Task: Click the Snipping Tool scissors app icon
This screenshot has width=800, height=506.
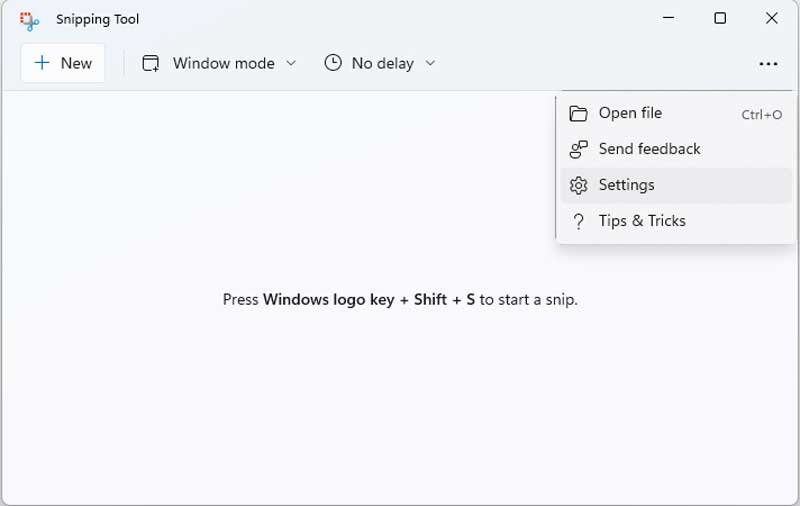Action: [x=29, y=20]
